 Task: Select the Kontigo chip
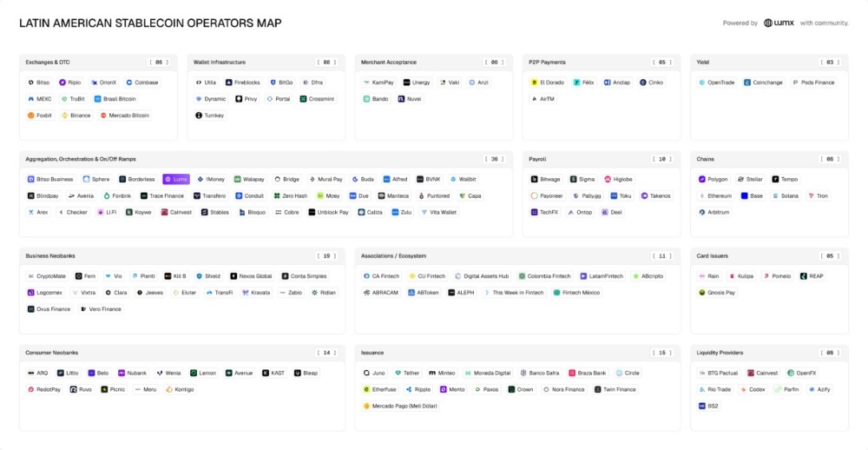point(180,389)
